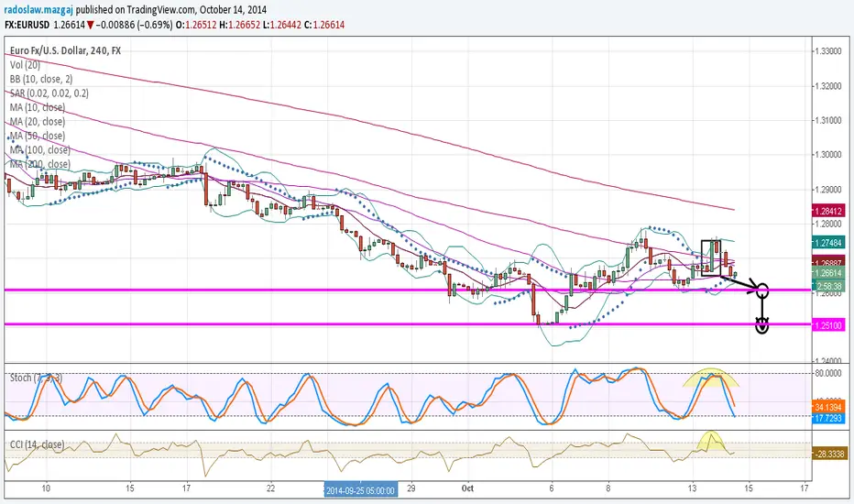Open the radoslaw.mazgaj author link
This screenshot has height=504, width=854.
tap(38, 9)
